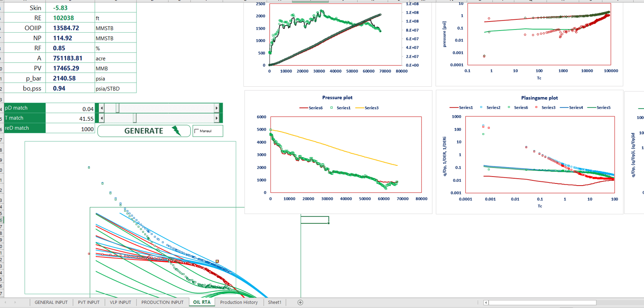This screenshot has height=308, width=644.
Task: Select Series4 legend entry in Plasingame plot
Action: [x=572, y=107]
